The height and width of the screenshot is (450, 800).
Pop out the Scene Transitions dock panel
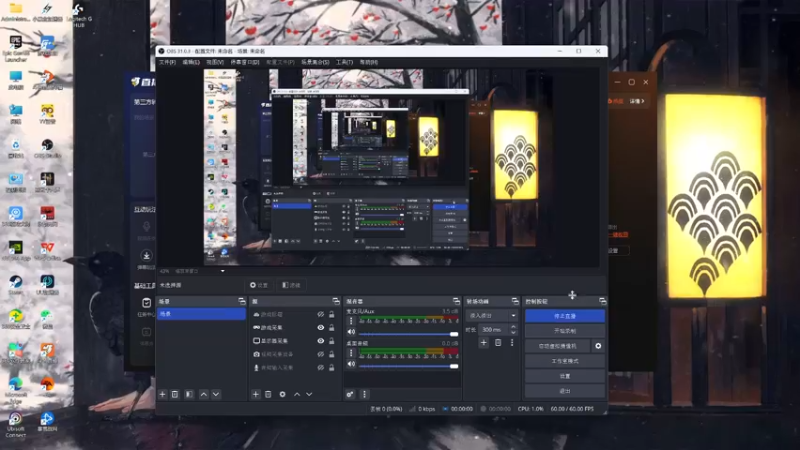point(515,302)
